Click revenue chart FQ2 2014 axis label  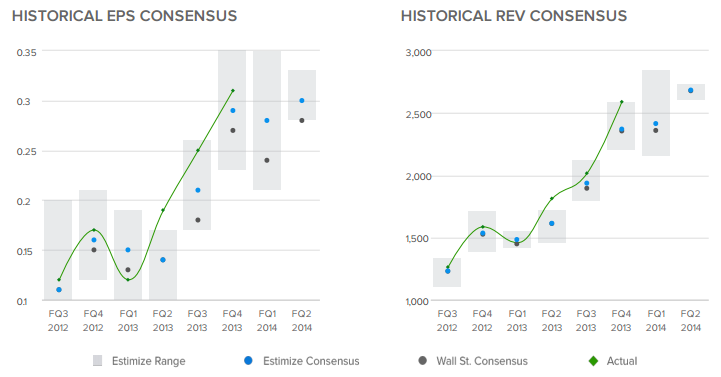(x=691, y=320)
